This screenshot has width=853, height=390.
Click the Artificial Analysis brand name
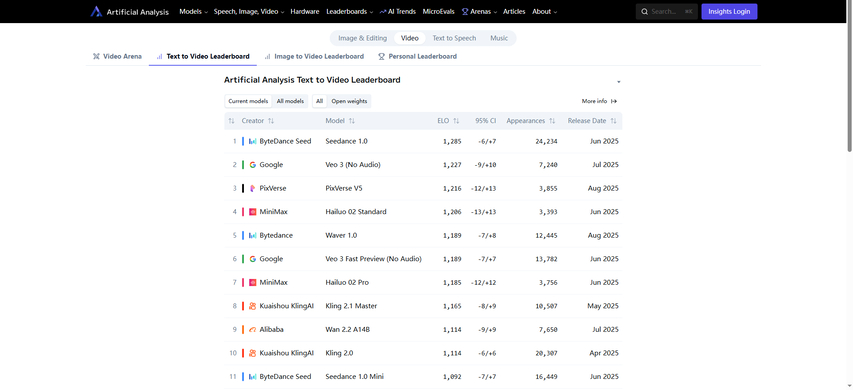[x=138, y=11]
